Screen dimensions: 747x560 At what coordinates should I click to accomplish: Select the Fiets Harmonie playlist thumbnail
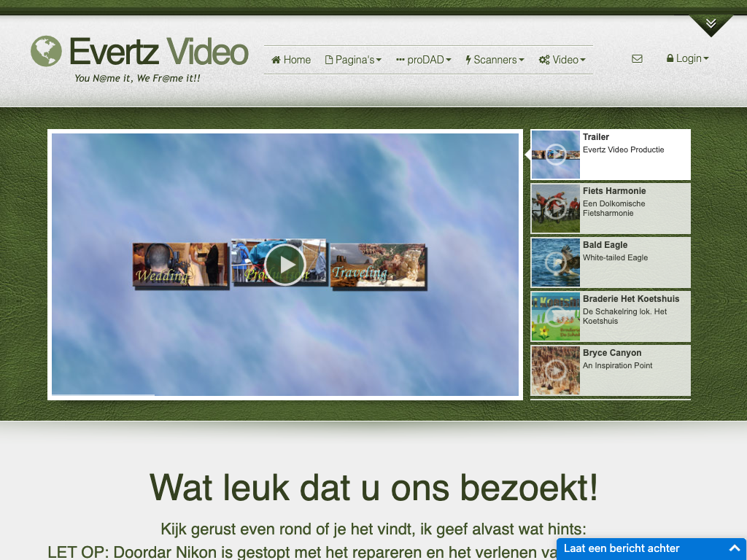(556, 209)
